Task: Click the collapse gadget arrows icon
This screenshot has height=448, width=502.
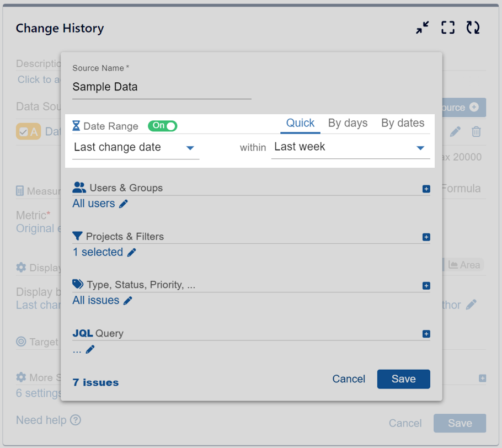Action: (423, 28)
